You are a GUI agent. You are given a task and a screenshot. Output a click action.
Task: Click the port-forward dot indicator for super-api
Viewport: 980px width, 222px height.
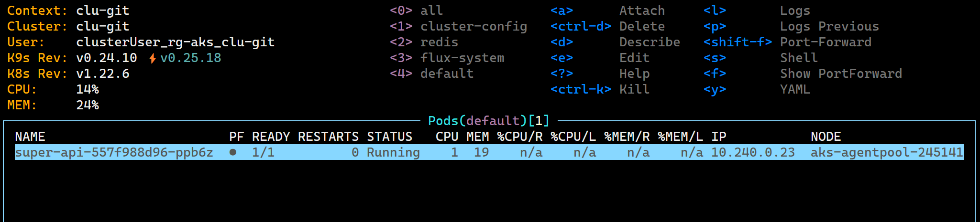click(233, 152)
